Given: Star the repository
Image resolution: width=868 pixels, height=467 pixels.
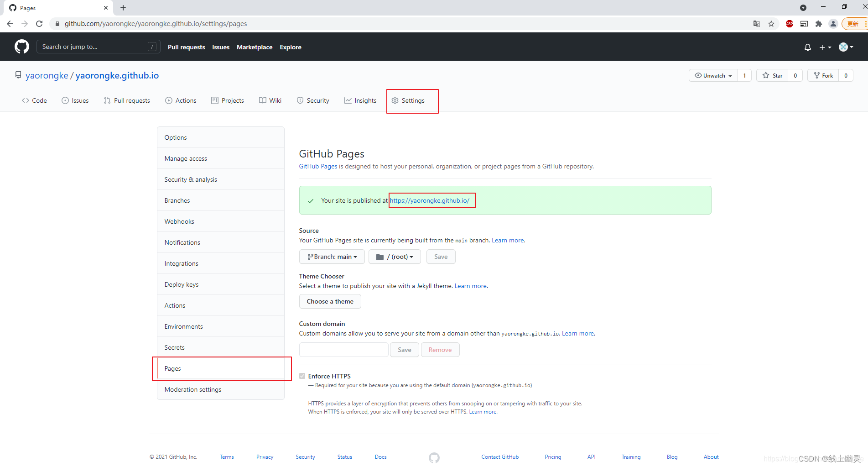Looking at the screenshot, I should click(772, 76).
